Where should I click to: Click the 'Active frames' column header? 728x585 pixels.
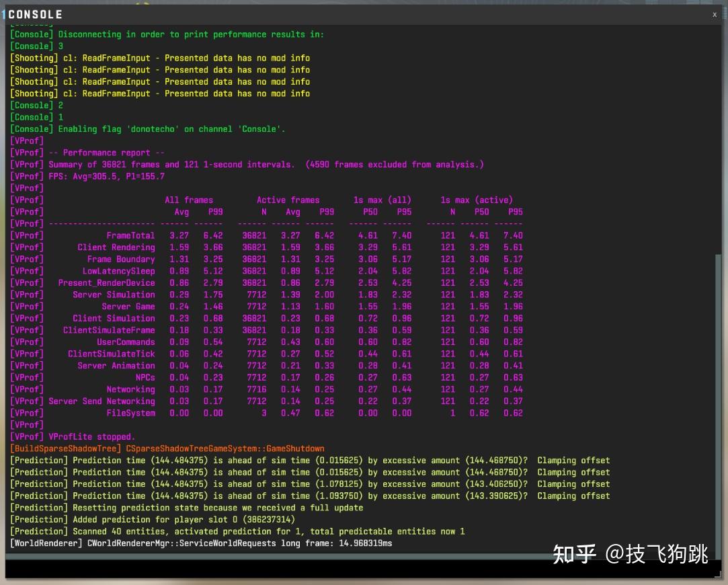point(288,200)
